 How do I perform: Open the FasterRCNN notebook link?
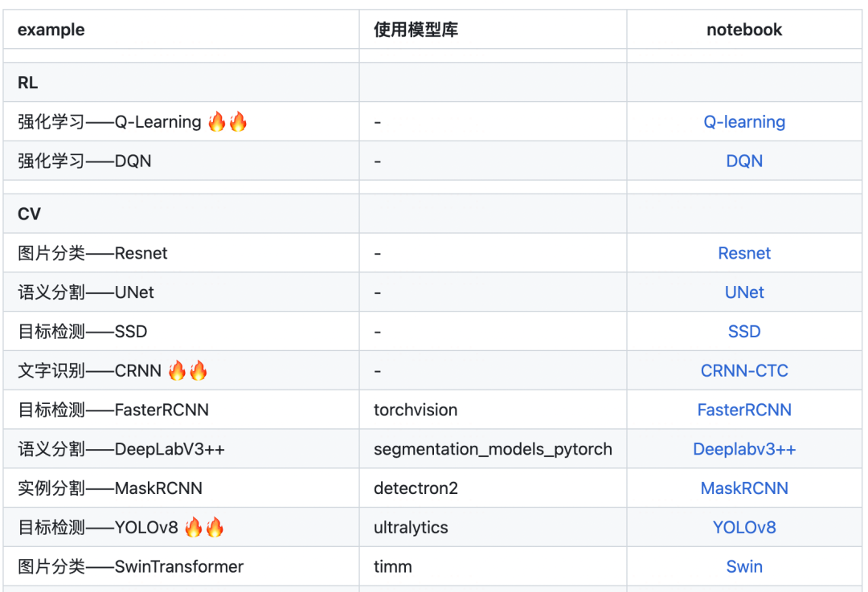pos(744,410)
